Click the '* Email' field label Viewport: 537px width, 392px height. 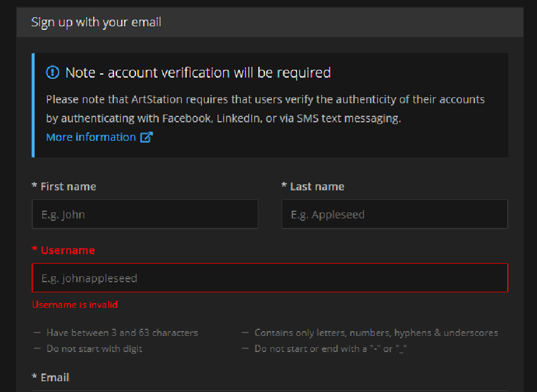51,378
